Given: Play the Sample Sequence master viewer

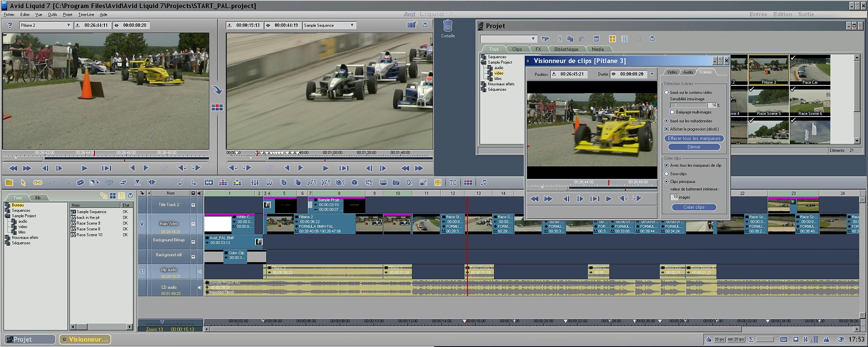Looking at the screenshot, I should click(x=325, y=168).
